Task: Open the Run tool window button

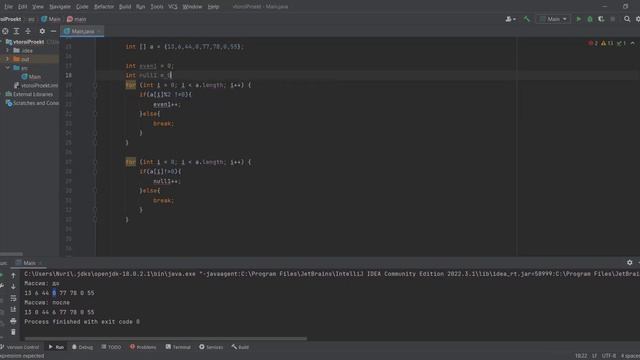Action: pyautogui.click(x=56, y=347)
